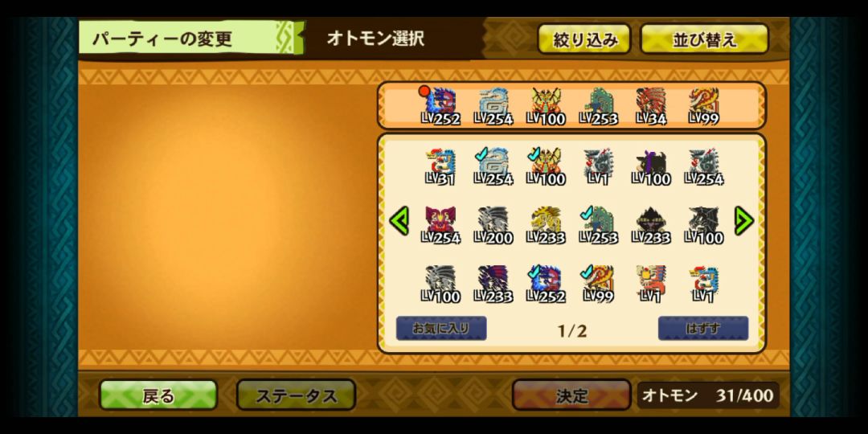Image resolution: width=868 pixels, height=434 pixels.
Task: Choose the LV200 grey monster in the grid
Action: pyautogui.click(x=493, y=225)
